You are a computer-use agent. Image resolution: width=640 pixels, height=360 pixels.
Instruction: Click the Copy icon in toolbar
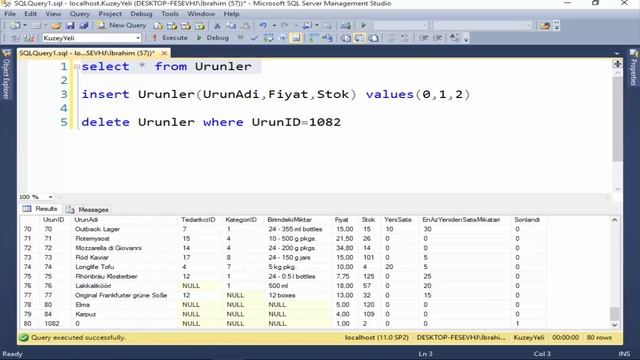click(231, 25)
